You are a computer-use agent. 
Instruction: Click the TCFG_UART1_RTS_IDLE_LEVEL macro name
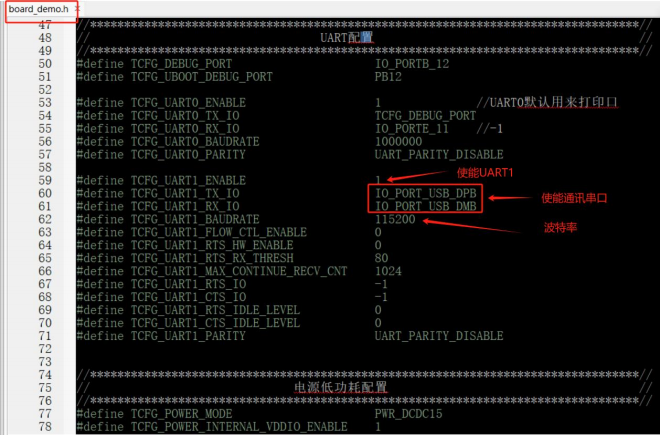pos(215,310)
